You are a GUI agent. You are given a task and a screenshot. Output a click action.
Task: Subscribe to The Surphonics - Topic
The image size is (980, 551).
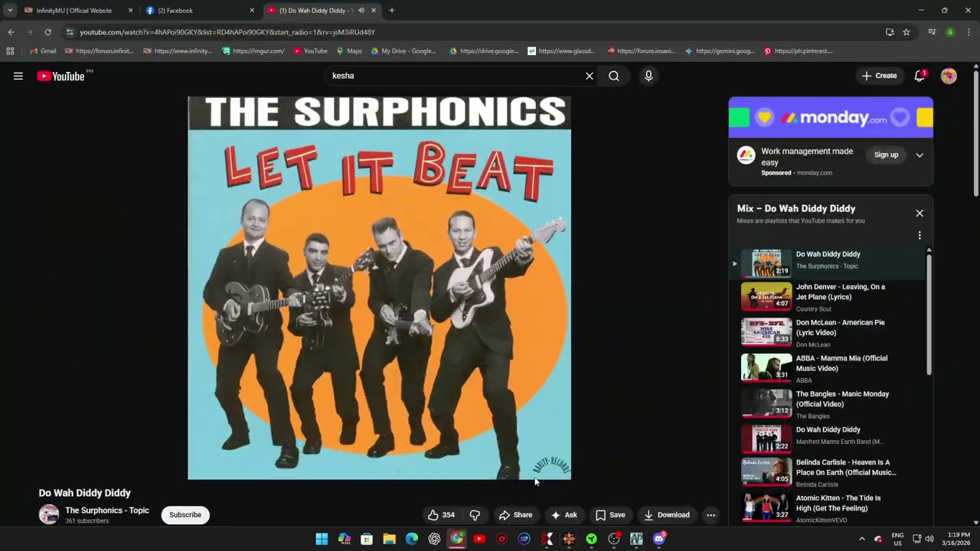(185, 515)
